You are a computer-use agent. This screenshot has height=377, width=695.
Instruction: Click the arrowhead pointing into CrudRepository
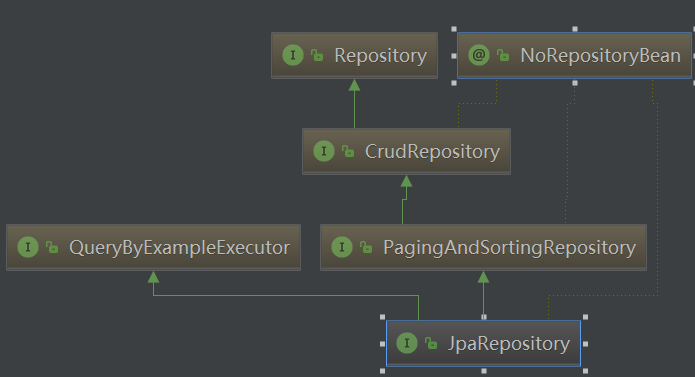[x=406, y=181]
